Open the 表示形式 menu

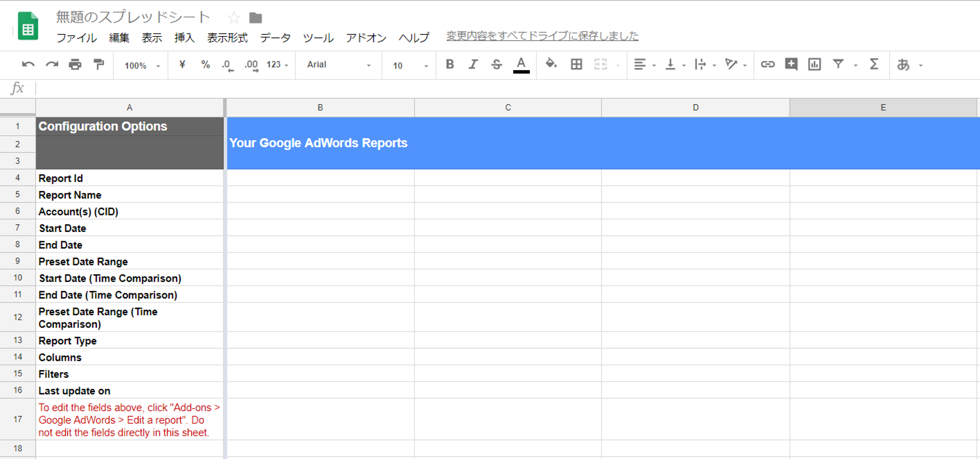(227, 38)
